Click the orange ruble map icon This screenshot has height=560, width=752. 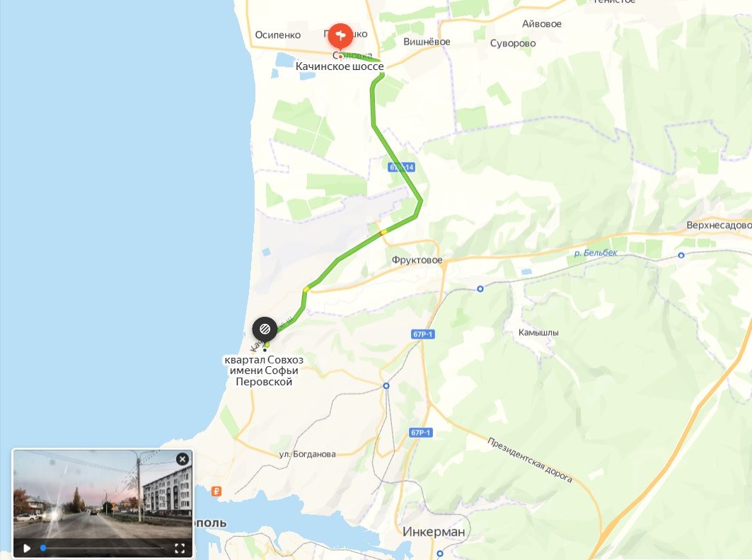[216, 491]
